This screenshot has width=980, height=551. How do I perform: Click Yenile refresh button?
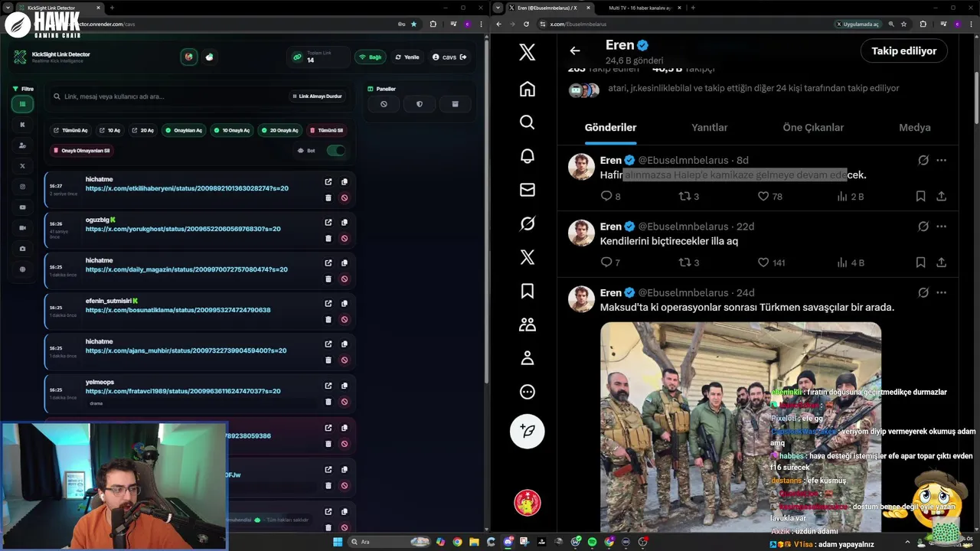[407, 57]
